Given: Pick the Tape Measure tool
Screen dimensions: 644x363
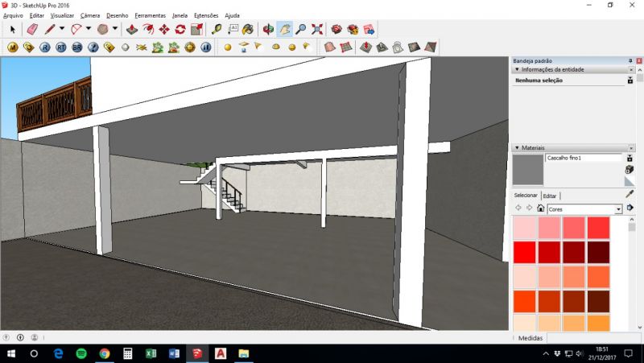Looking at the screenshot, I should tap(217, 29).
